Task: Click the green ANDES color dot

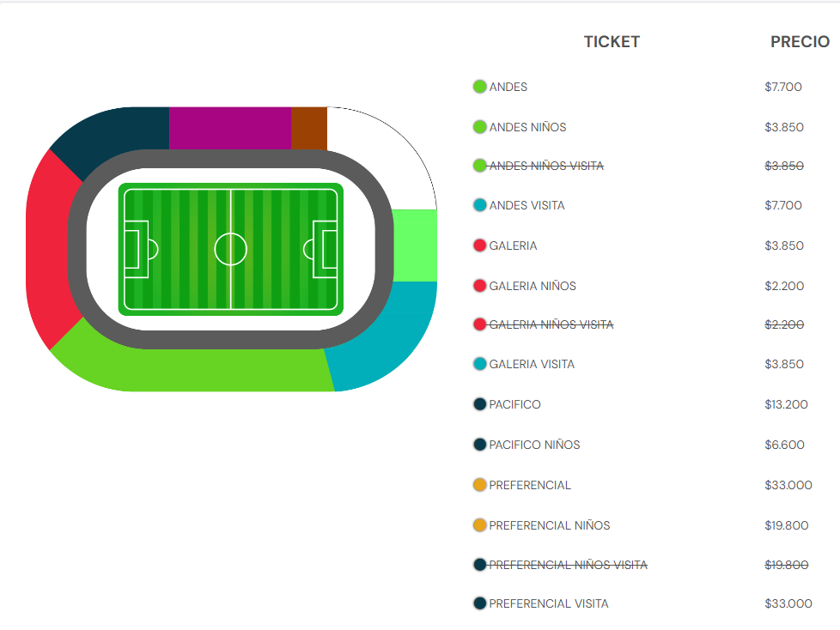Action: point(479,87)
